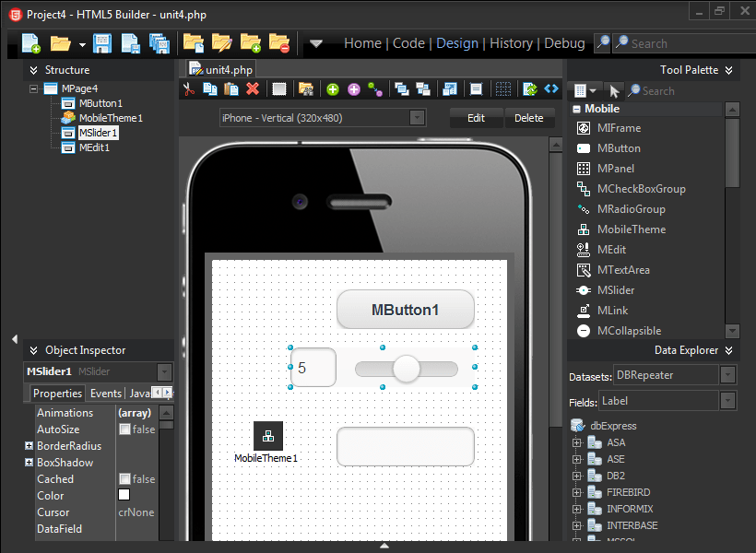
Task: Open the History view
Action: point(511,43)
